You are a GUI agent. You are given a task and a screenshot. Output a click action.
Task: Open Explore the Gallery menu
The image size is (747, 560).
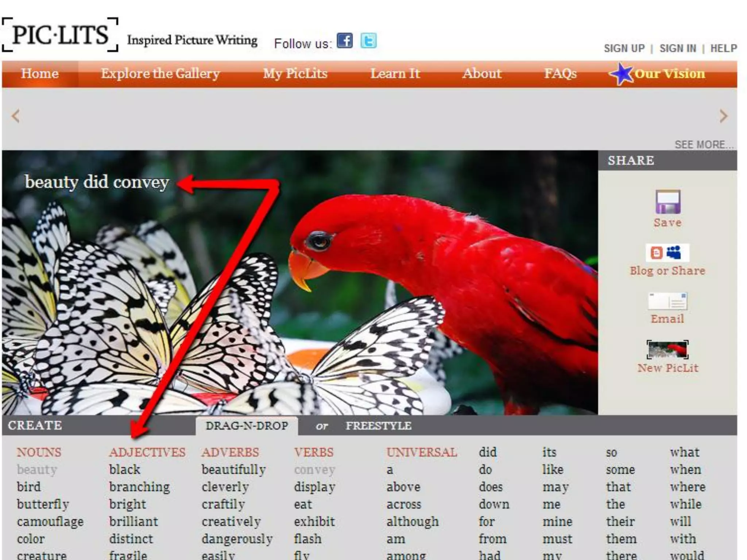[160, 74]
